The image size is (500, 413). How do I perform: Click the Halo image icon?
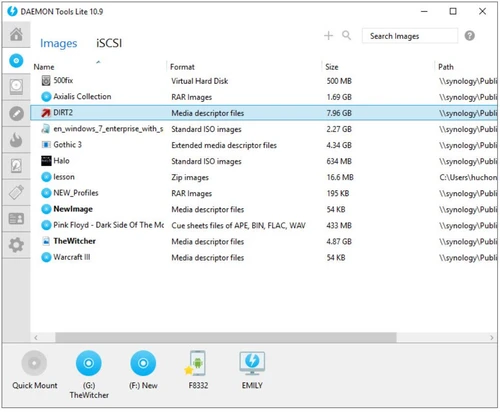pos(46,161)
